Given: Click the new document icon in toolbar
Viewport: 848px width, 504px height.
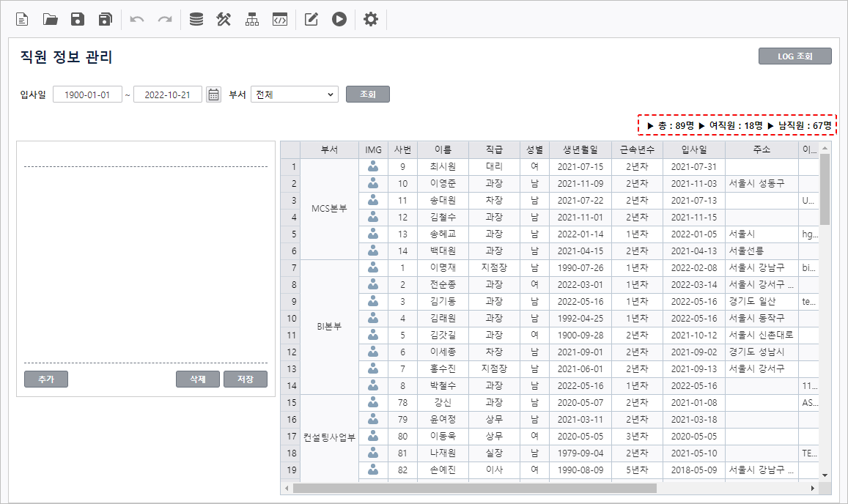Looking at the screenshot, I should pyautogui.click(x=22, y=20).
